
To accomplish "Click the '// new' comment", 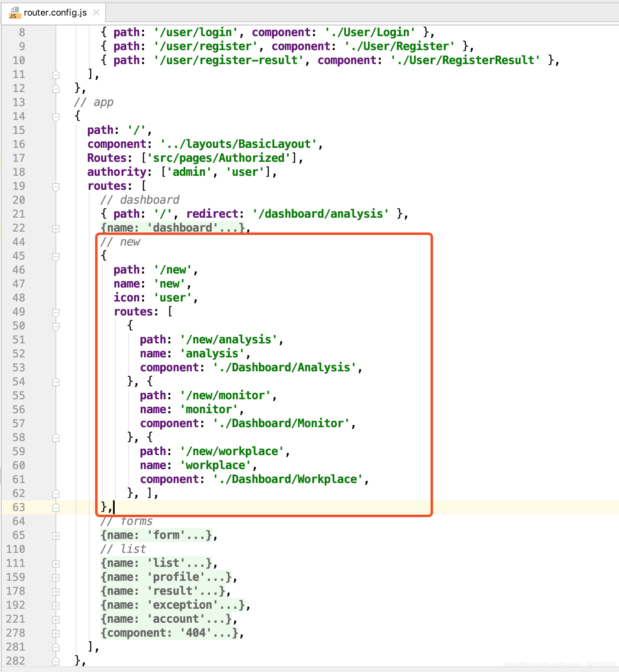I will [120, 242].
